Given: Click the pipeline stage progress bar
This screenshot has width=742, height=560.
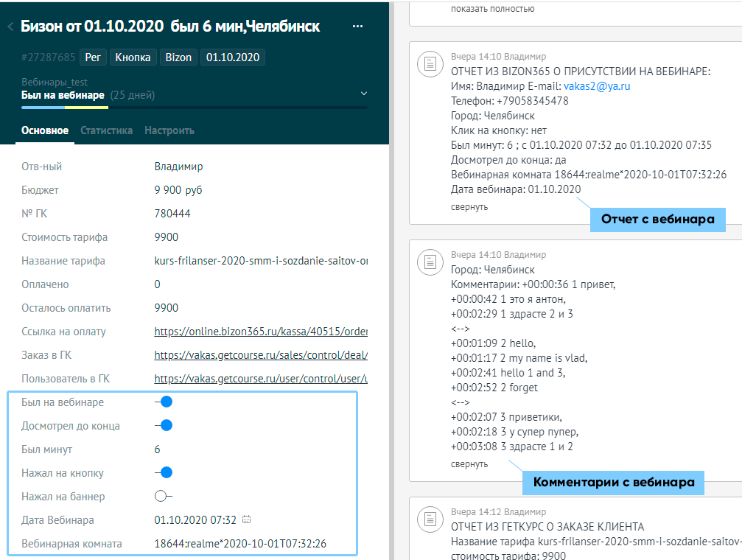Looking at the screenshot, I should click(x=194, y=108).
